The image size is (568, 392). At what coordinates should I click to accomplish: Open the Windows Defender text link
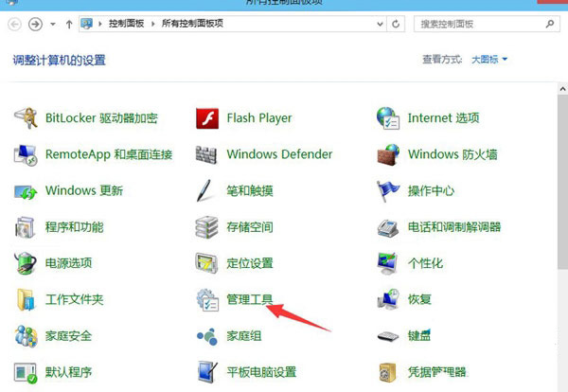tap(279, 154)
